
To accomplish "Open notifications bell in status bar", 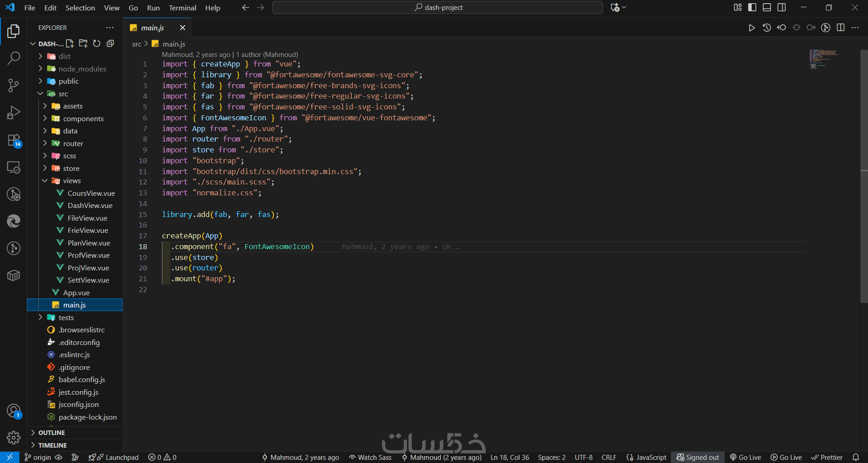I will pyautogui.click(x=856, y=457).
